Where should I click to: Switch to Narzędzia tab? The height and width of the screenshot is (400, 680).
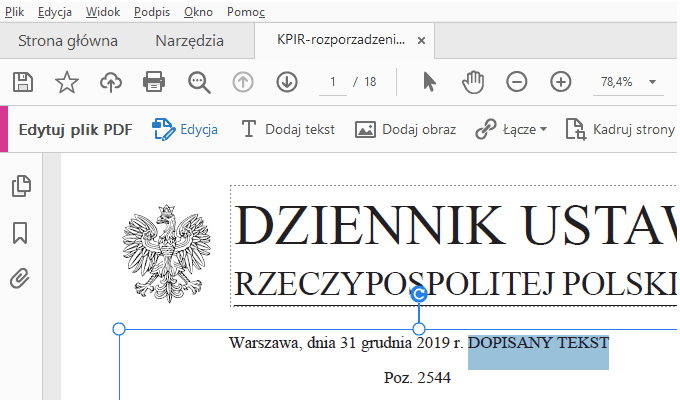tap(190, 41)
